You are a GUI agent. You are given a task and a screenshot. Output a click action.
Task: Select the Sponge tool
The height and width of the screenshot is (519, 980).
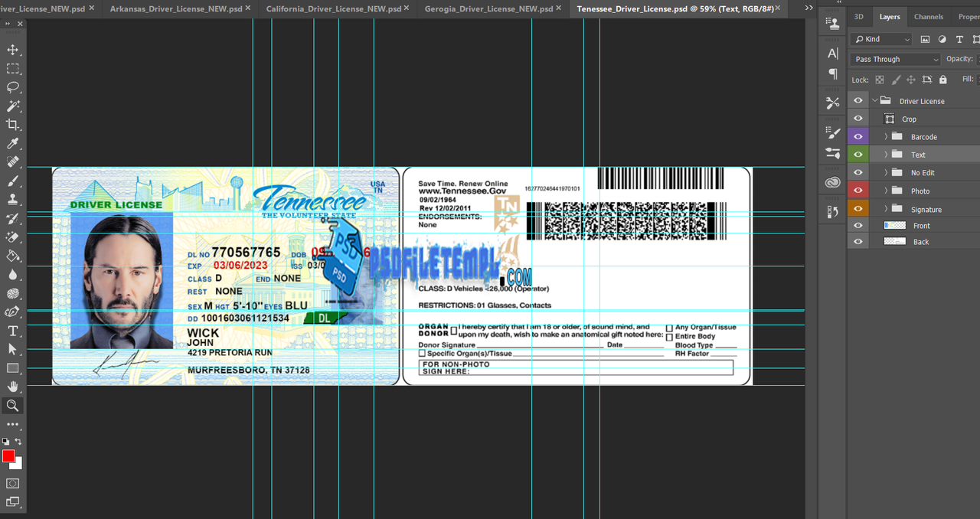[x=13, y=293]
